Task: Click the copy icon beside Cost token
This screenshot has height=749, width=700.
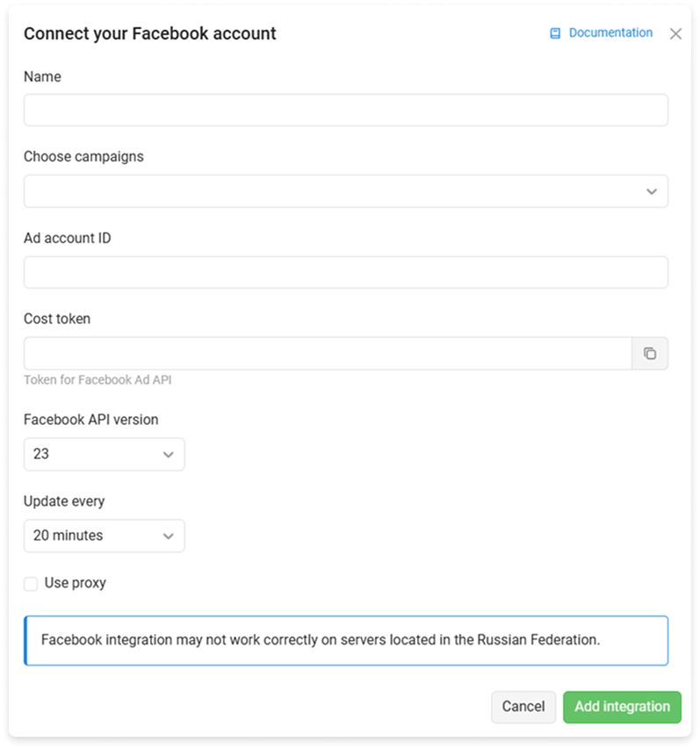Action: tap(650, 353)
